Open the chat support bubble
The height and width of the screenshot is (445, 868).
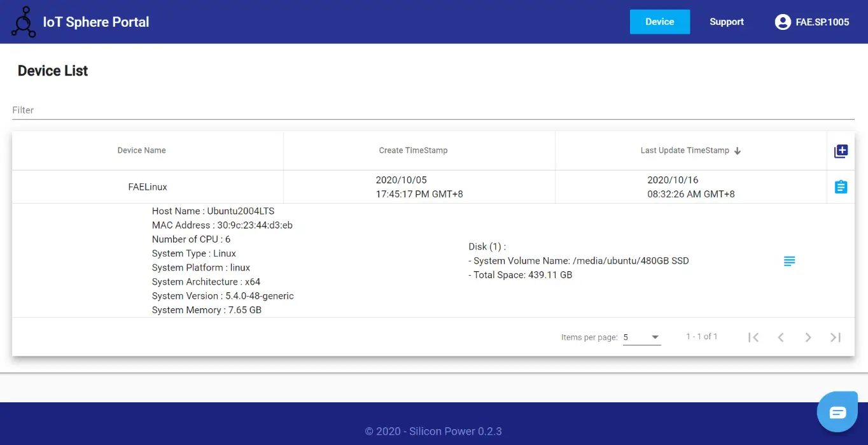[x=837, y=412]
